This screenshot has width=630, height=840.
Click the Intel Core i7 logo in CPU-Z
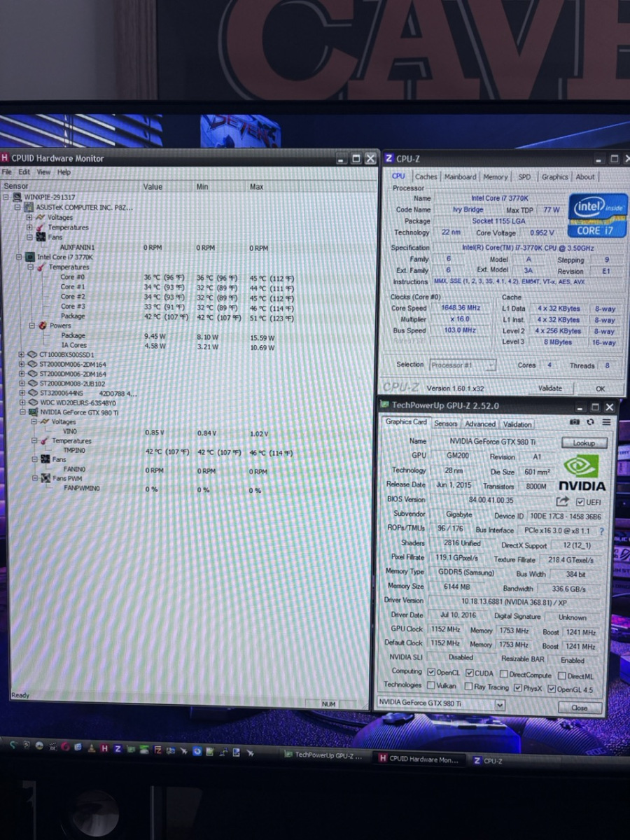[598, 216]
